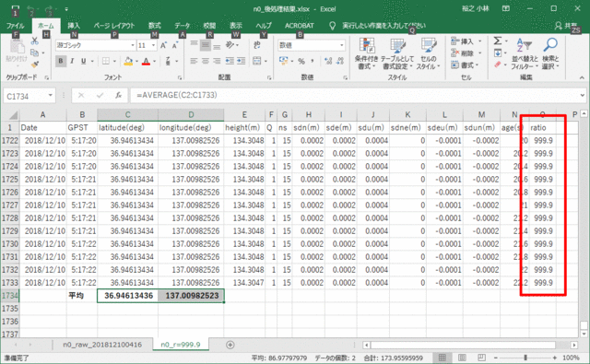Viewport: 590px width, 364px height.
Task: Toggle Underline formatting
Action: 83,61
